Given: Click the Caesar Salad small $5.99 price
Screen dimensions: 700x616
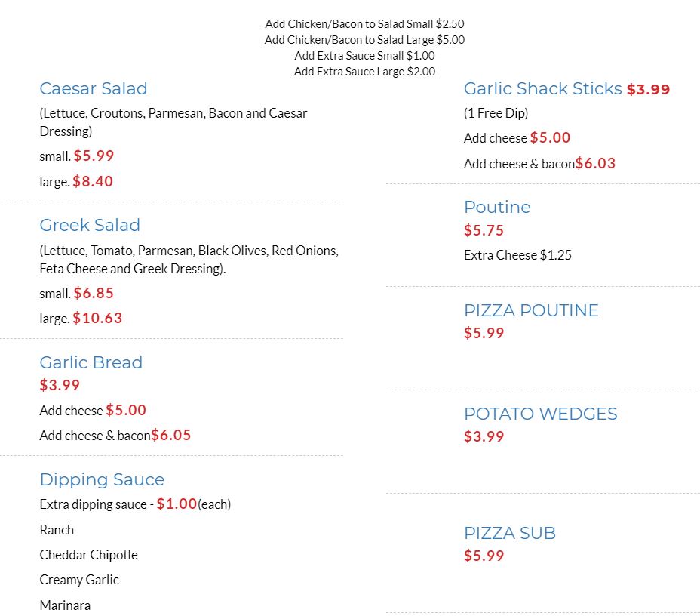Looking at the screenshot, I should pyautogui.click(x=94, y=156).
